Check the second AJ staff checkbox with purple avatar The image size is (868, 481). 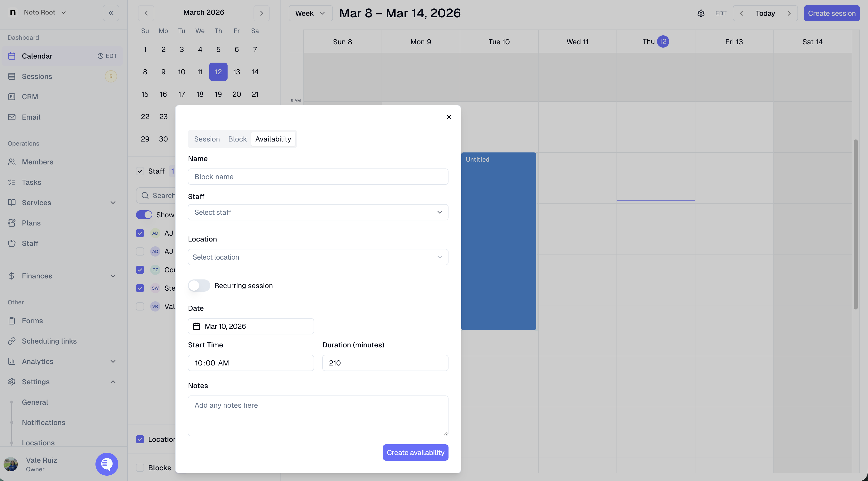point(140,252)
